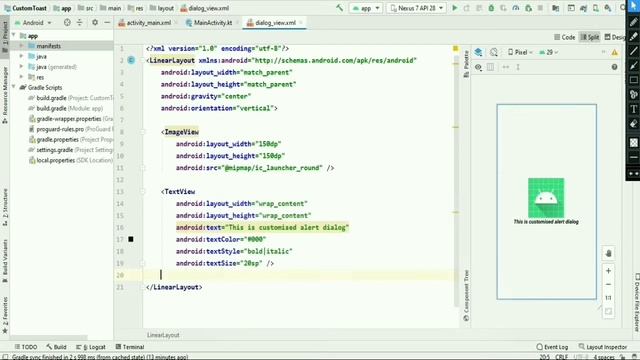The width and height of the screenshot is (640, 360).
Task: Open the Palette side tab
Action: (x=466, y=64)
